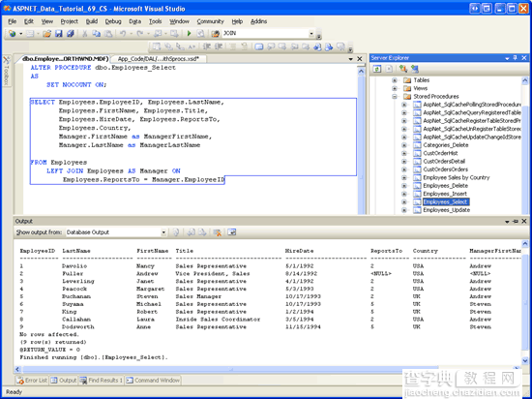Open the active document list dropdown arrow
Viewport: 532px width, 399px height.
[350, 59]
